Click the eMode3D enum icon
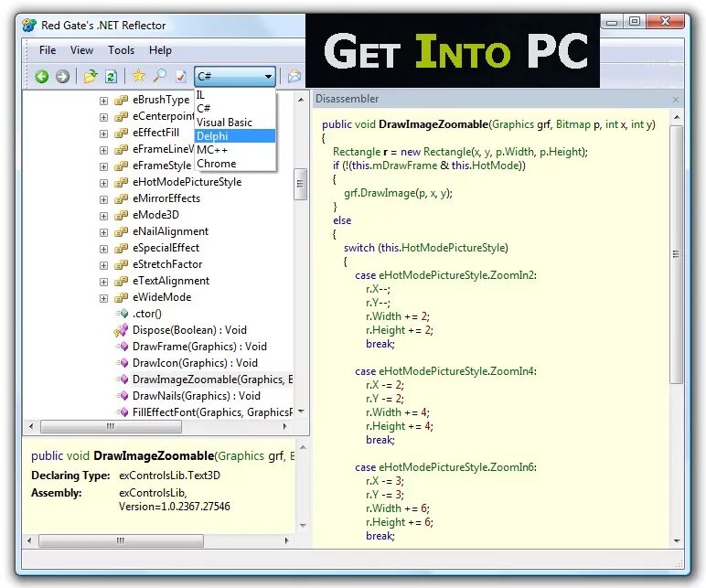Viewport: 706px width, 588px height. tap(121, 215)
